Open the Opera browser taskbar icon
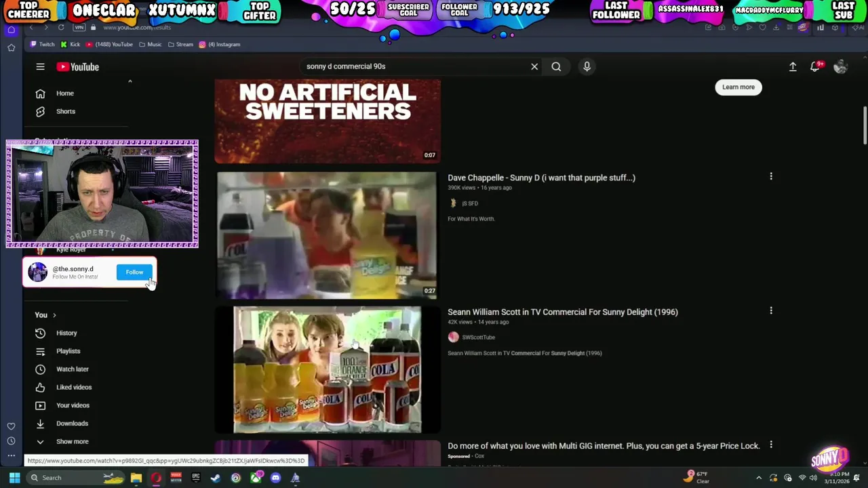The image size is (868, 488). [x=156, y=478]
